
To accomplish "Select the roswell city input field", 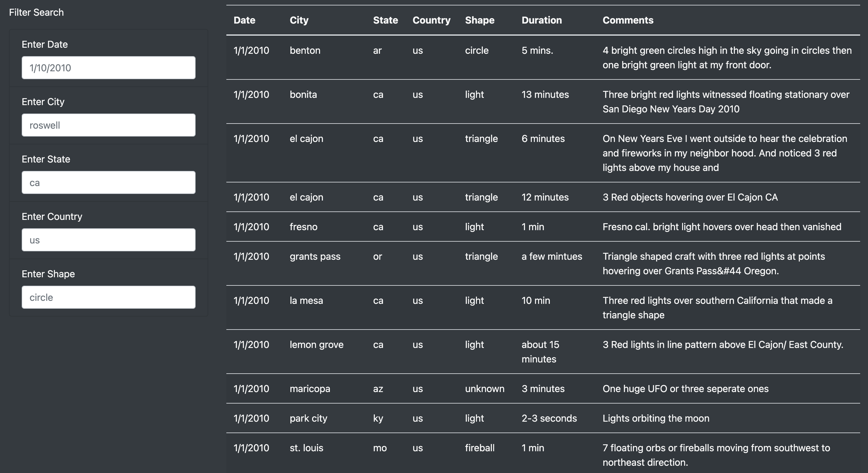I will tap(108, 125).
